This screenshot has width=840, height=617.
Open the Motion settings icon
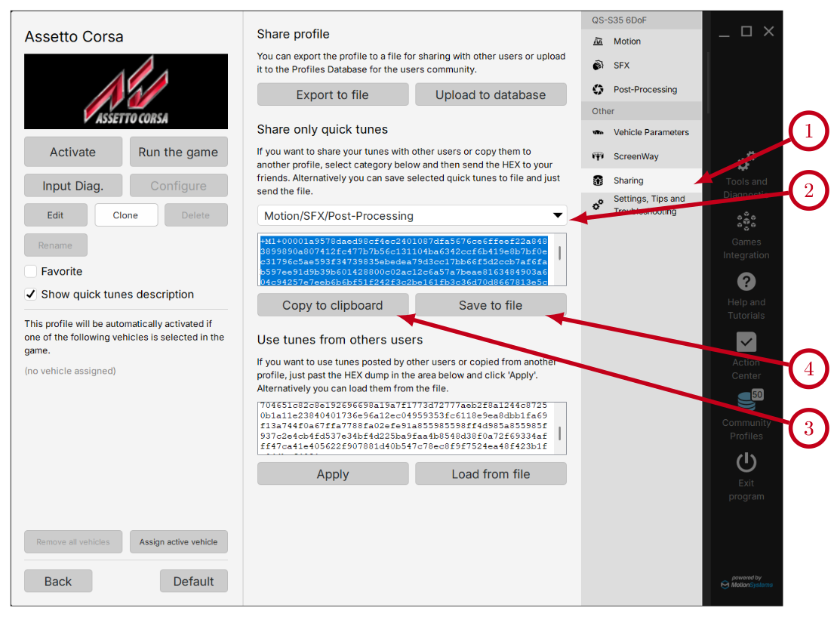(x=598, y=42)
